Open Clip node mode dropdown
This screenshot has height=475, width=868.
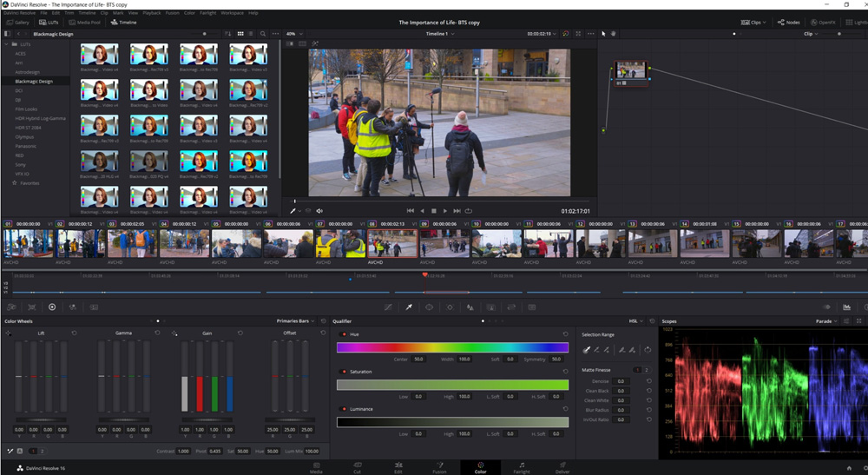811,34
